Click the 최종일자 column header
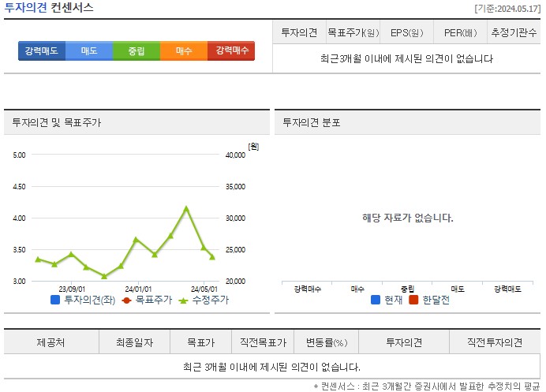Screen dimensions: 546x392 134,342
